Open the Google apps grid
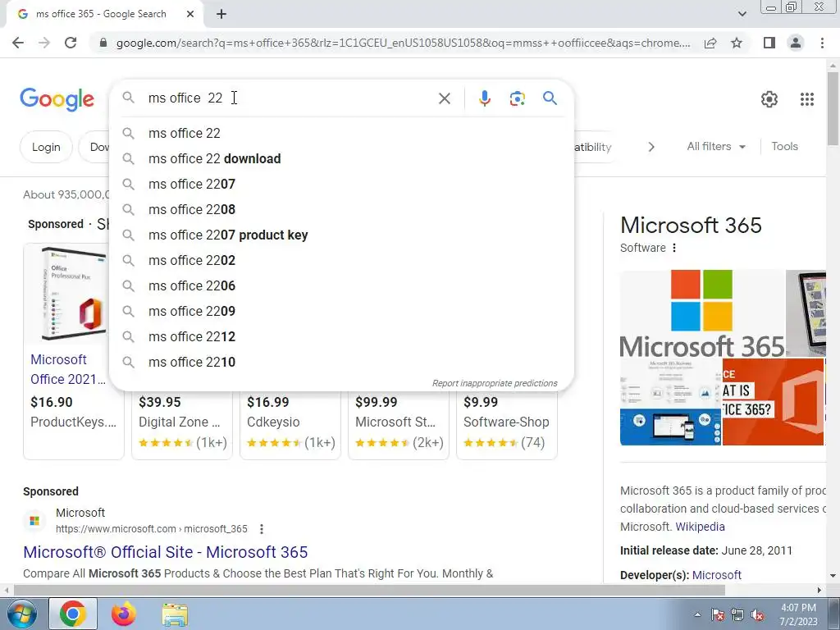The width and height of the screenshot is (840, 630). (807, 99)
